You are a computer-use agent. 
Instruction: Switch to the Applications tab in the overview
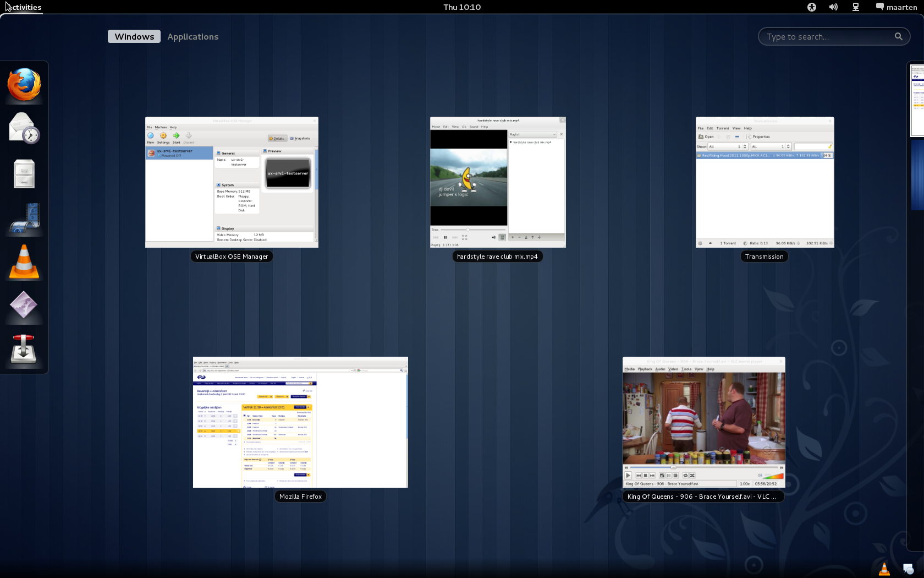point(193,36)
